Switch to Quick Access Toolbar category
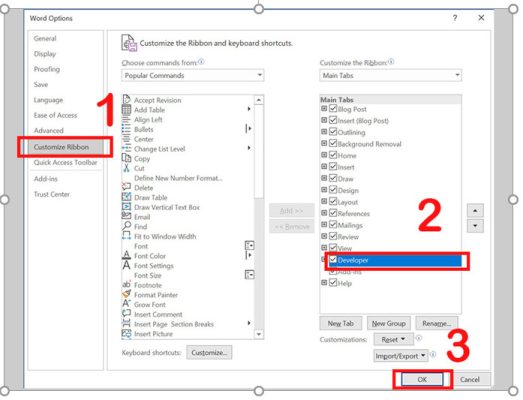Screen dimensions: 523x400 65,162
